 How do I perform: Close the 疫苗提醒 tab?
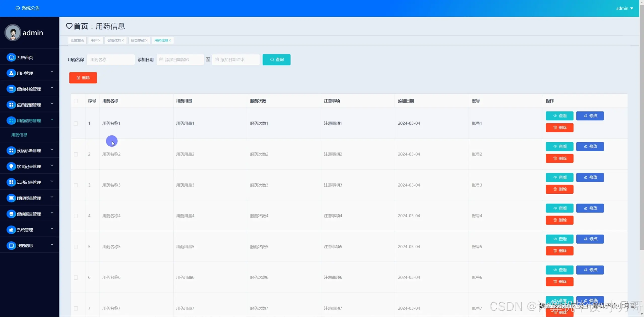[x=146, y=40]
